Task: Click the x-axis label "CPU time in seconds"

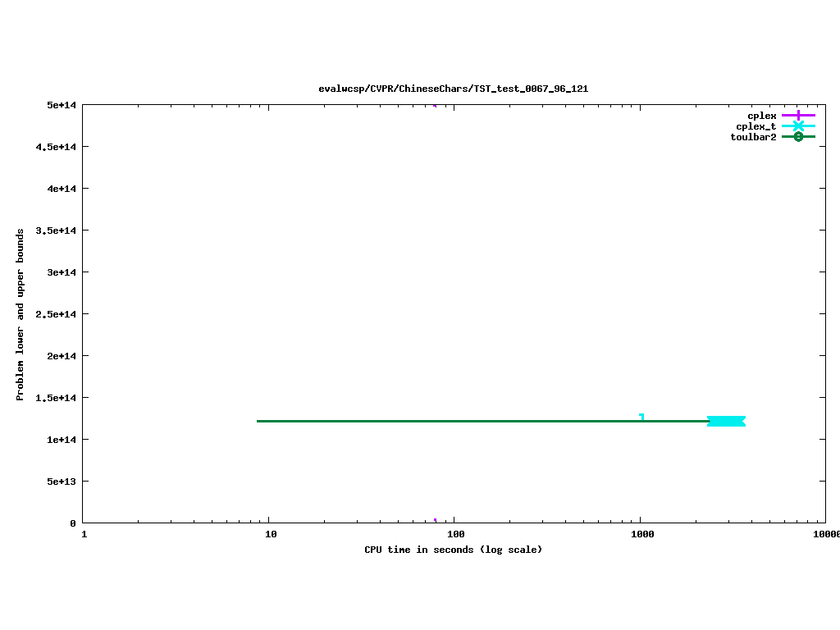Action: click(453, 550)
